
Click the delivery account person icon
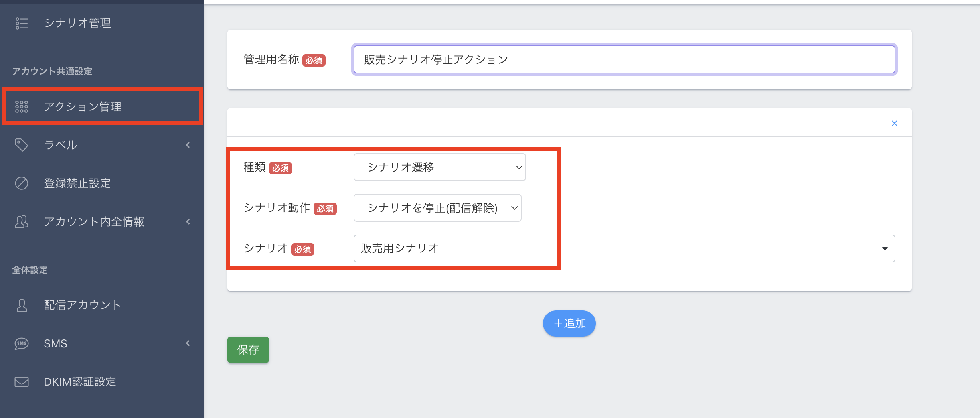coord(22,305)
